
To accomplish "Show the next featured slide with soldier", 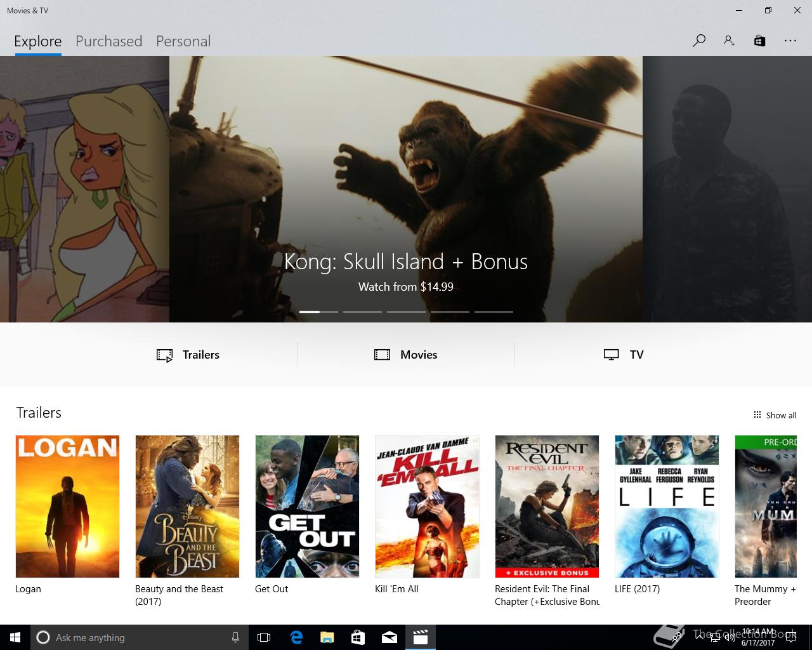I will pos(727,189).
